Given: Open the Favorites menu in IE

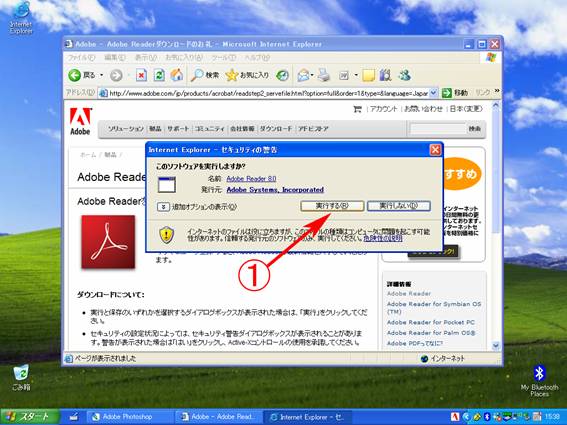Looking at the screenshot, I should coord(184,58).
